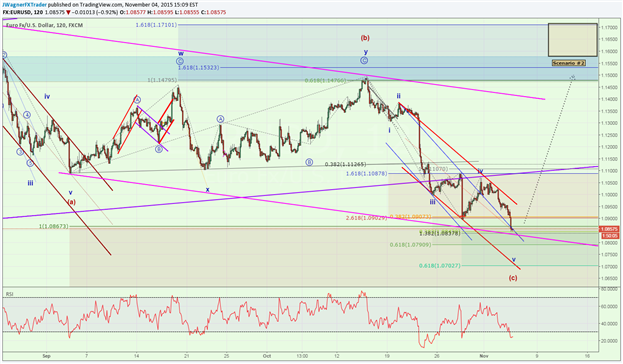Click the 0.618(1.07909) Fibonacci label
Image resolution: width=623 pixels, height=364 pixels.
[410, 245]
